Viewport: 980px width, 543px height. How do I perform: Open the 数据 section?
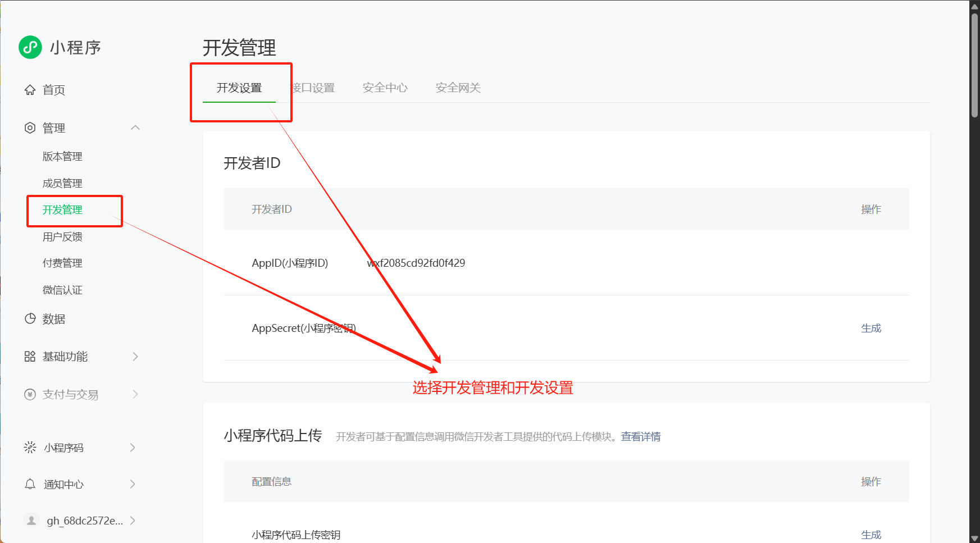(x=54, y=319)
